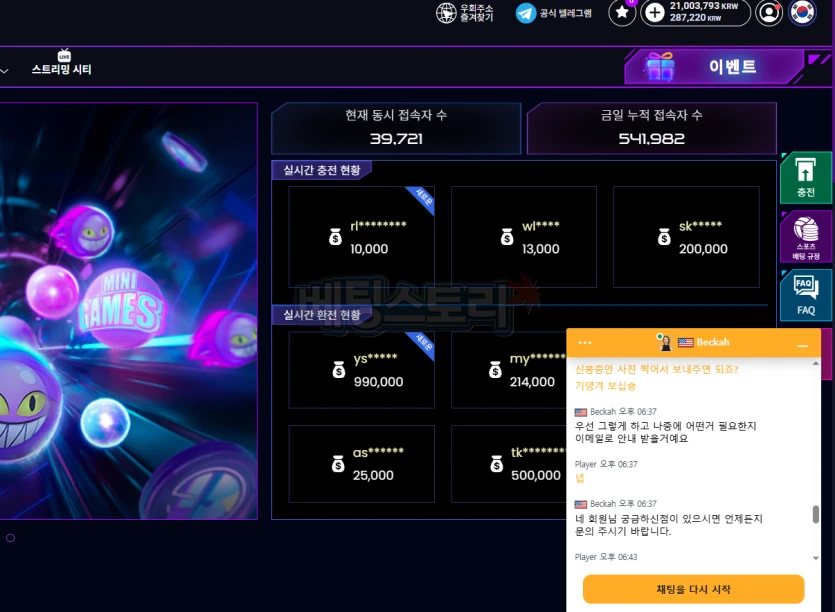Screen dimensions: 835x612
Task: Click Beckah agent avatar in chat header
Action: [x=664, y=342]
